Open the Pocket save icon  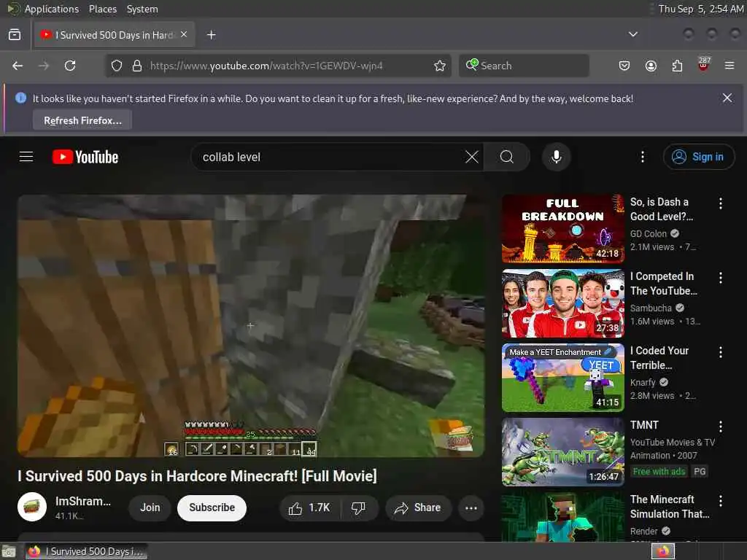point(624,66)
